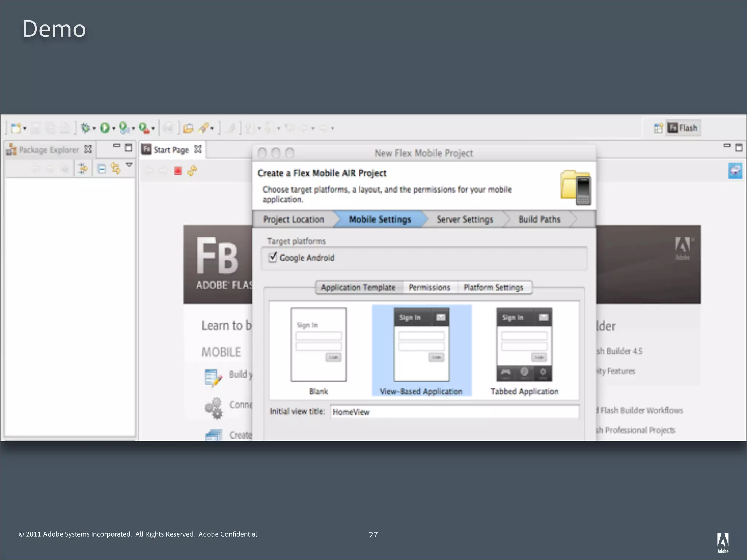Click the blue icon at editor's top right
Screen dimensions: 747x560
(x=735, y=171)
